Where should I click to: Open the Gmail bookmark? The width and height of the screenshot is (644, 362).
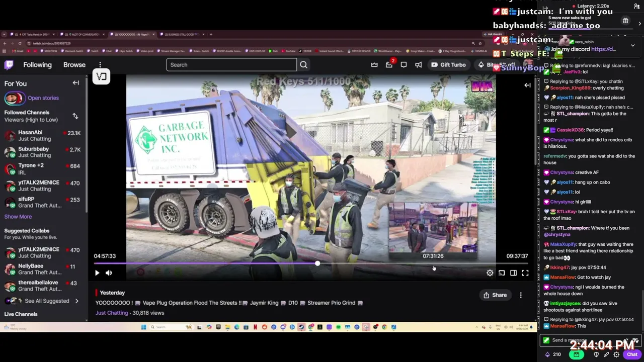pos(19,51)
